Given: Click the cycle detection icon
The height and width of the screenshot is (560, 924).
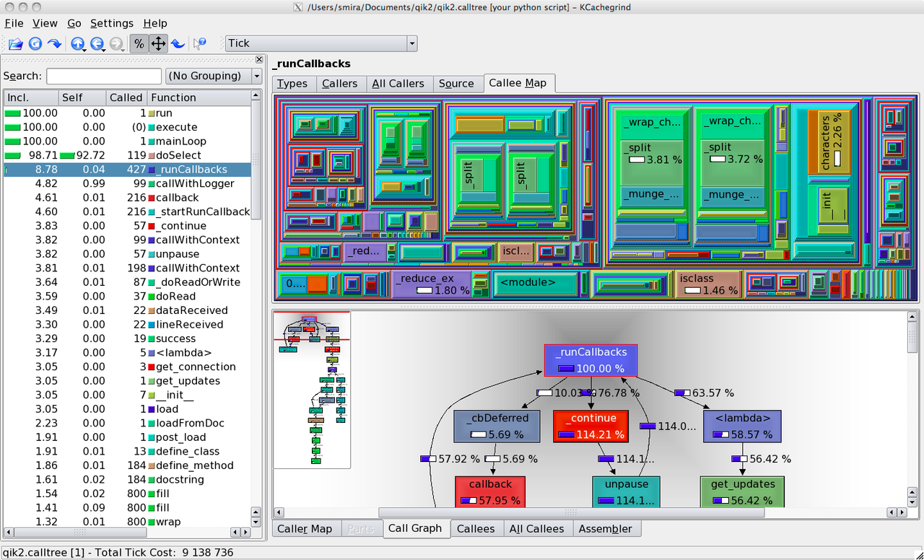Looking at the screenshot, I should point(178,43).
